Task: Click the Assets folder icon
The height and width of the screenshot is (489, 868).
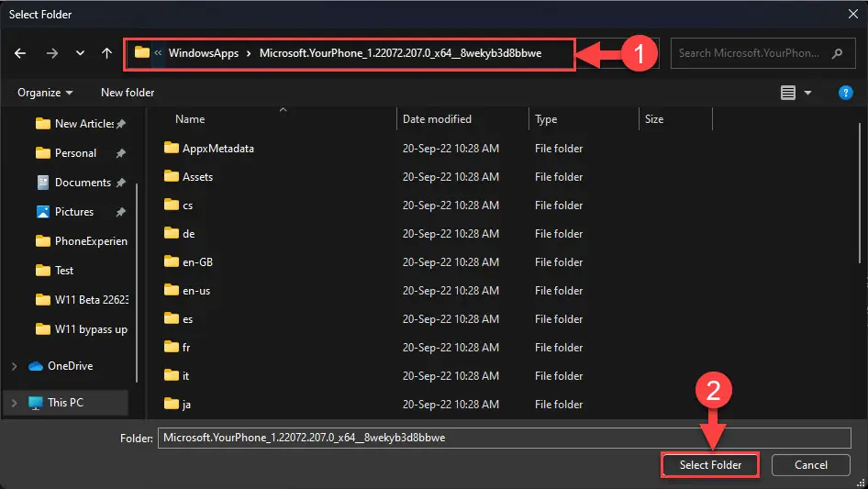Action: coord(171,176)
